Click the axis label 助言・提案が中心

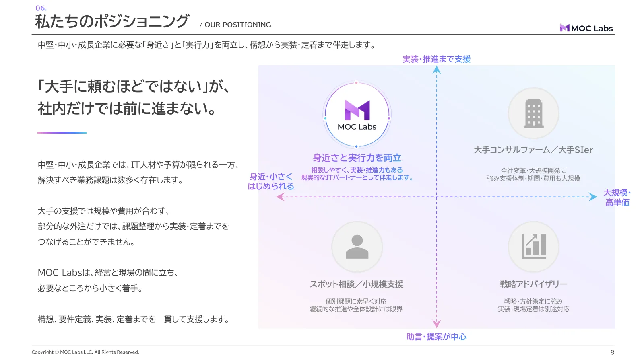pyautogui.click(x=436, y=337)
